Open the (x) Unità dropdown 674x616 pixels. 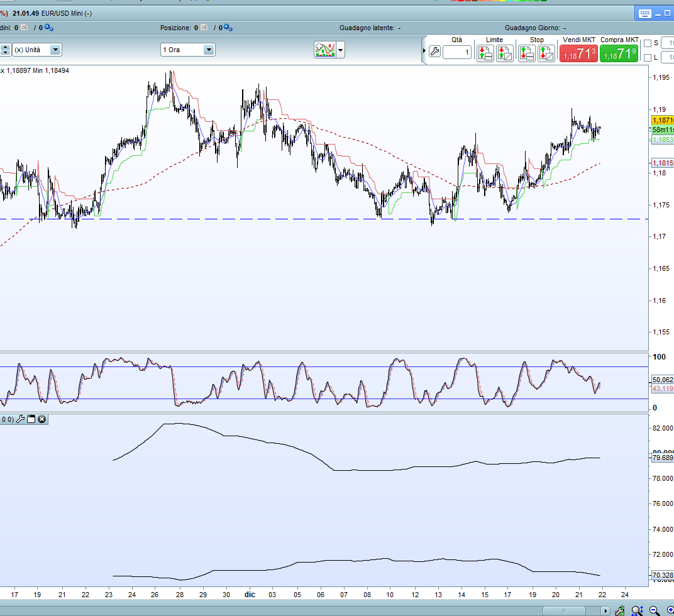(37, 50)
